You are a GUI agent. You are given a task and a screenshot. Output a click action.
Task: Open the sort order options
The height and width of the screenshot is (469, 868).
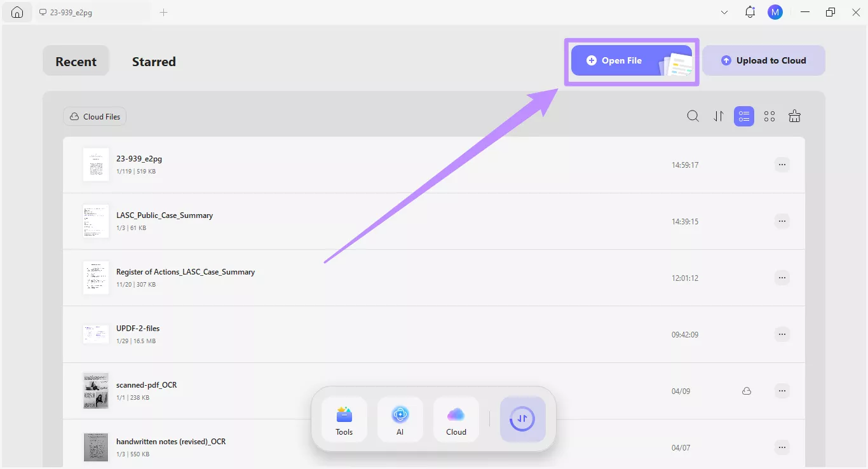[x=719, y=116]
